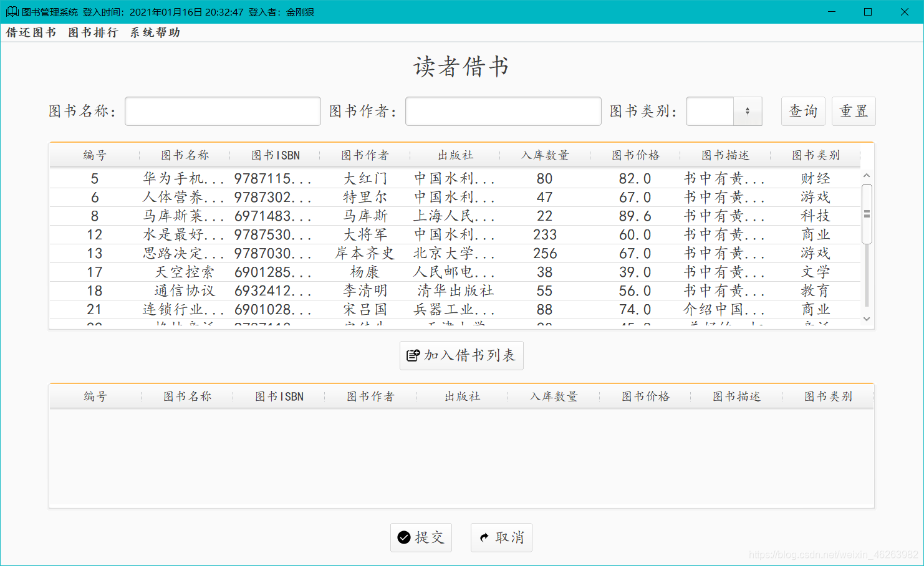Open the 图书排行 menu

[93, 32]
